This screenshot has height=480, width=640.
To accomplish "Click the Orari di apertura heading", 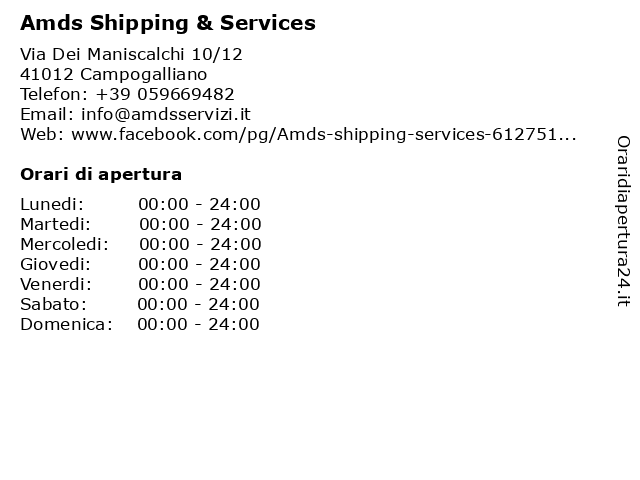I will [101, 174].
